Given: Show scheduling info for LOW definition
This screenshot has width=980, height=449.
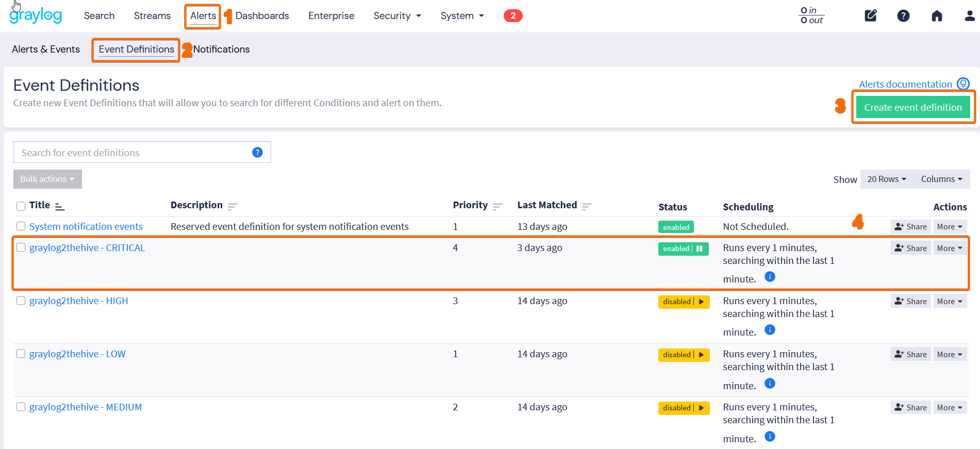Looking at the screenshot, I should pos(770,384).
